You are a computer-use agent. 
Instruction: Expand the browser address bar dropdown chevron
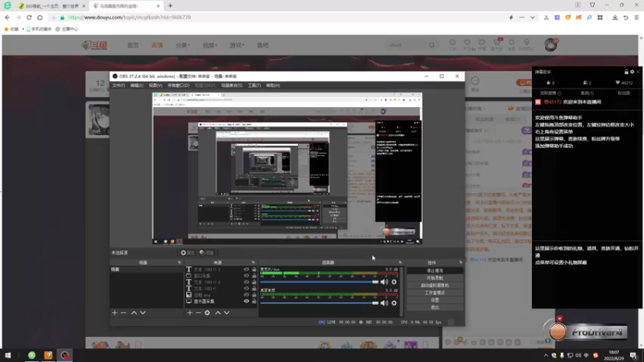tap(532, 18)
